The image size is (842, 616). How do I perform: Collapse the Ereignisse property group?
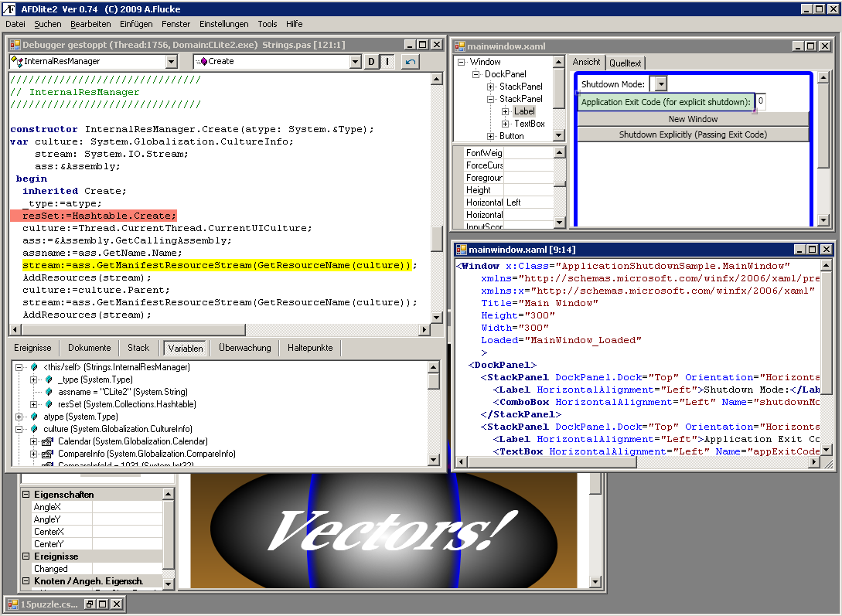[x=26, y=556]
